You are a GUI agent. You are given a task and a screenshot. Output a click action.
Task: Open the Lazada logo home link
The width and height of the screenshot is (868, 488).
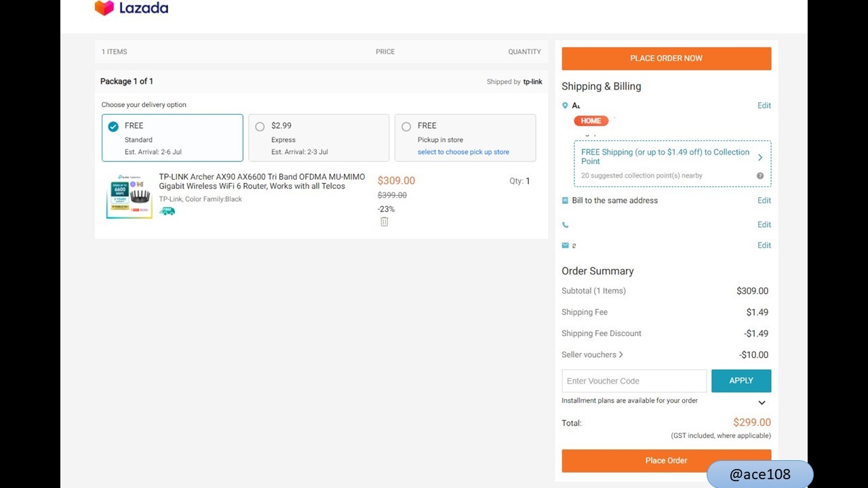[x=131, y=8]
